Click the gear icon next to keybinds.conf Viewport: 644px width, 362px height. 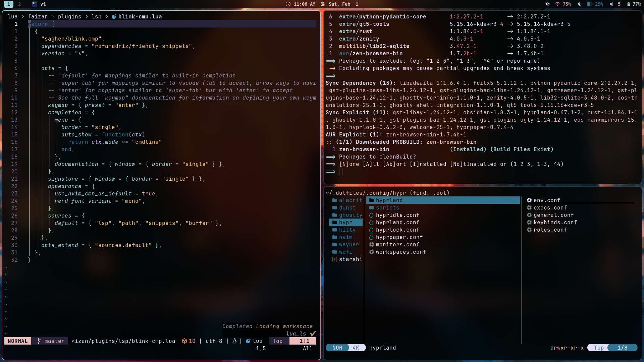(529, 222)
